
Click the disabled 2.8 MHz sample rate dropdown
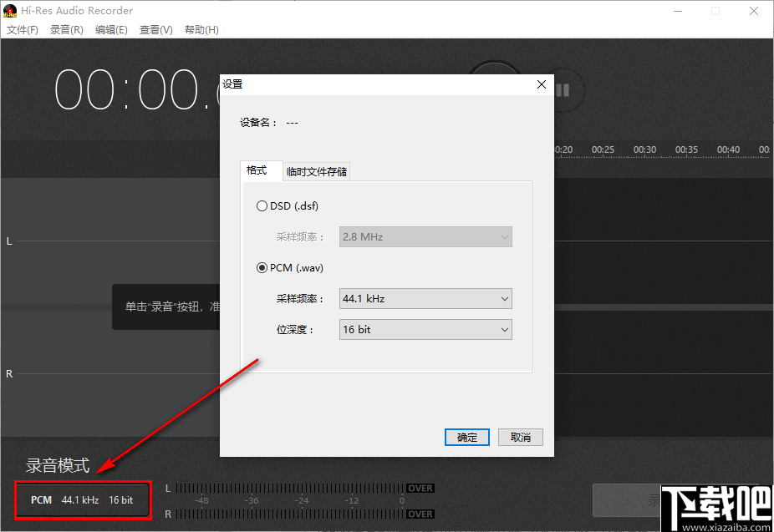pos(425,237)
